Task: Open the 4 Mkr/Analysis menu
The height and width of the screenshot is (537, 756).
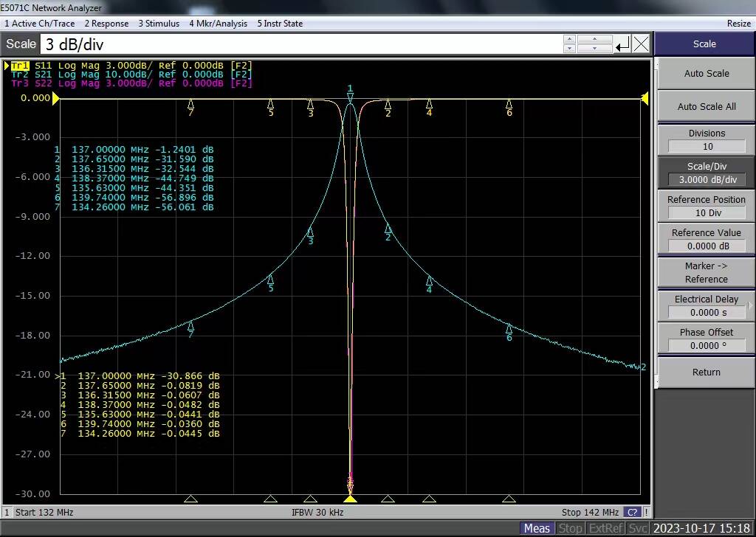Action: pyautogui.click(x=218, y=23)
